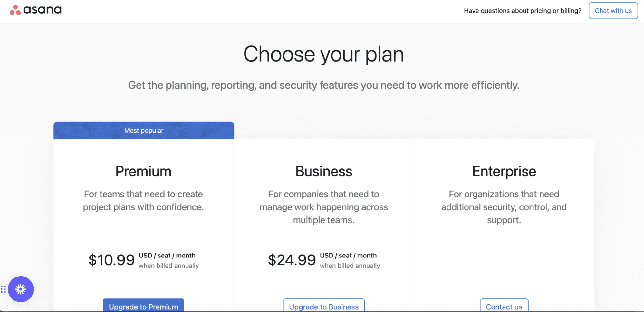Click the Enterprise plan description
Screen dimensions: 644x312
point(504,207)
